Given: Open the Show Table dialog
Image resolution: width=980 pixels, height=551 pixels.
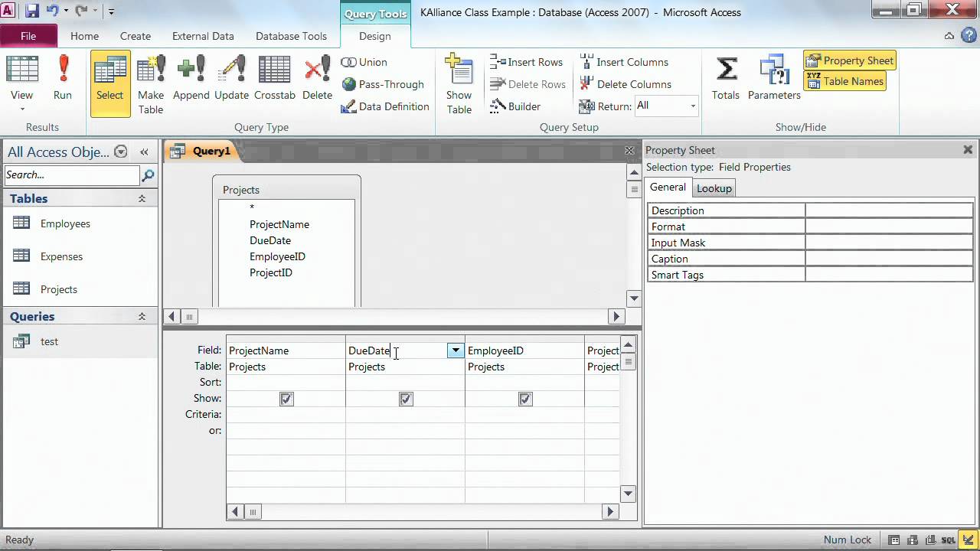Looking at the screenshot, I should (x=459, y=84).
